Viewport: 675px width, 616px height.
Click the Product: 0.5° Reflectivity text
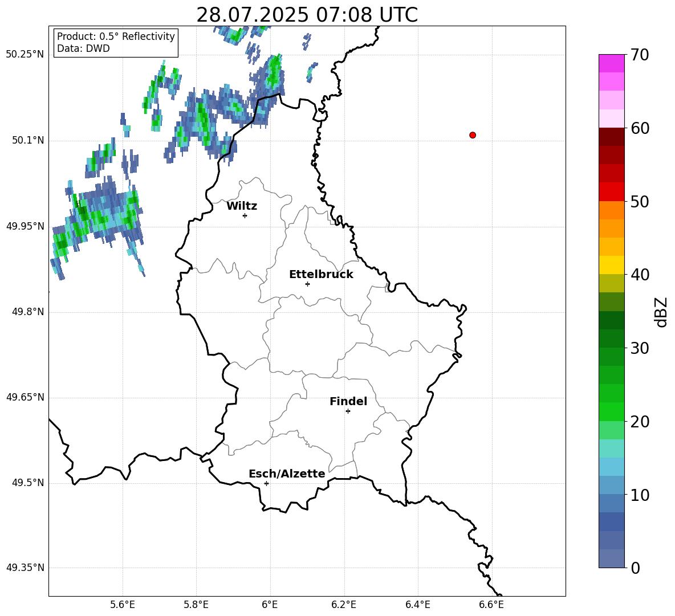116,36
